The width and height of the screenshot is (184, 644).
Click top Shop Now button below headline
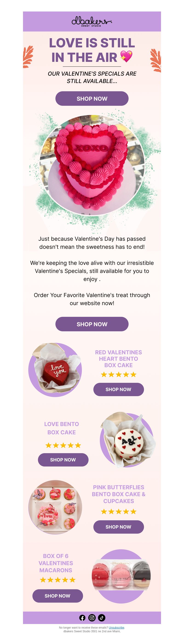coord(92,98)
